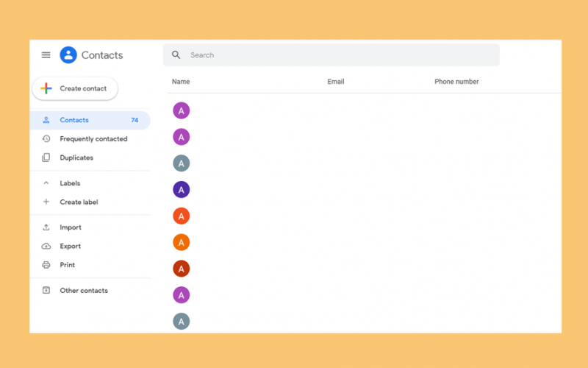Viewport: 588px width, 368px height.
Task: Open the hamburger main menu
Action: coord(46,55)
